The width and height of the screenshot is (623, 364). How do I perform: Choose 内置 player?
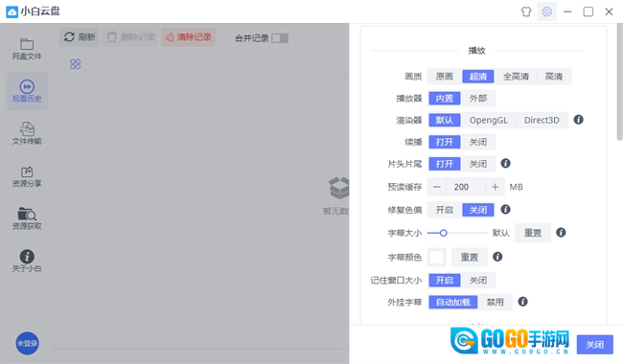tap(444, 99)
